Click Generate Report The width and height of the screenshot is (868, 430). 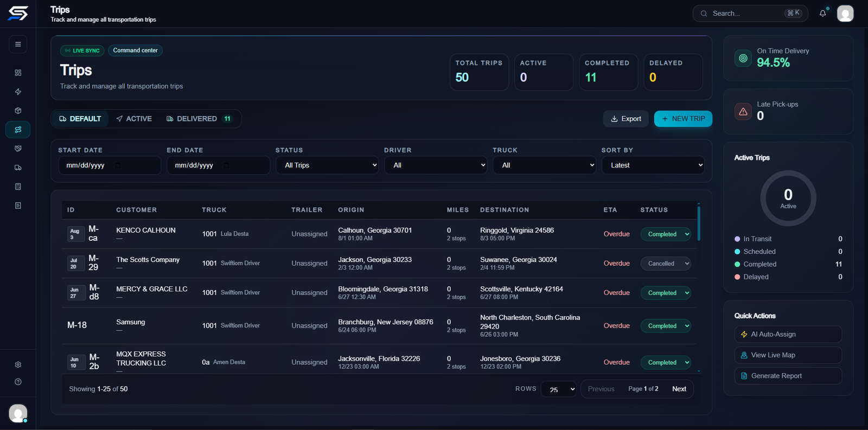(x=788, y=376)
